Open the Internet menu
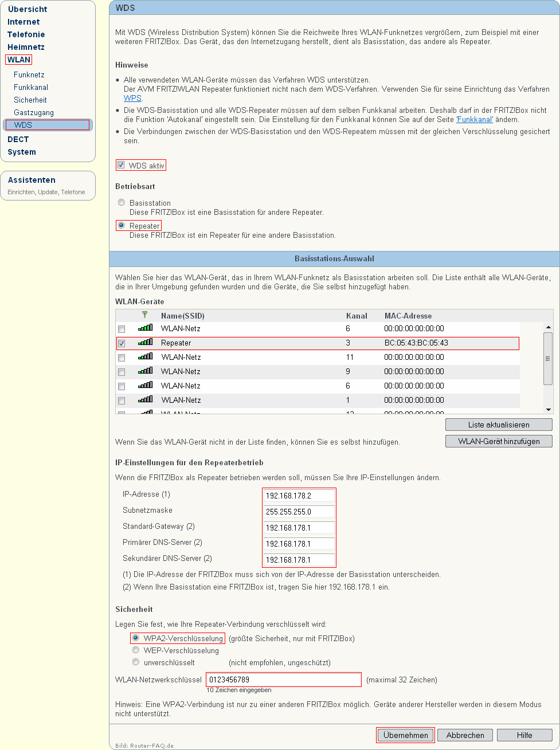The width and height of the screenshot is (560, 750). pos(24,22)
